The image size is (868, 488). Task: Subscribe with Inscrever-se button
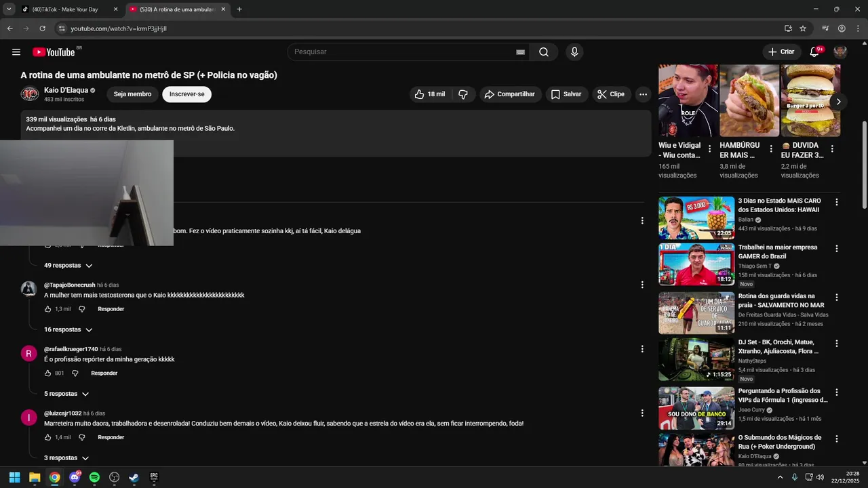(186, 94)
